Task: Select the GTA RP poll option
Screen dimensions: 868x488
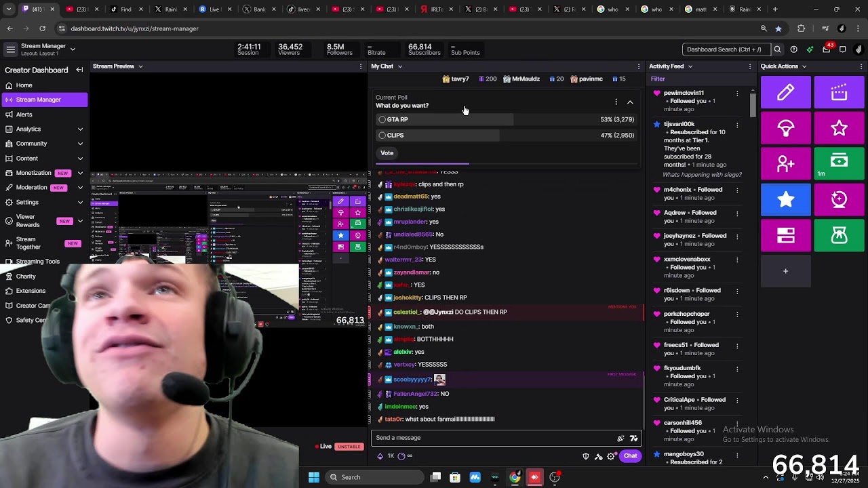Action: [x=382, y=119]
